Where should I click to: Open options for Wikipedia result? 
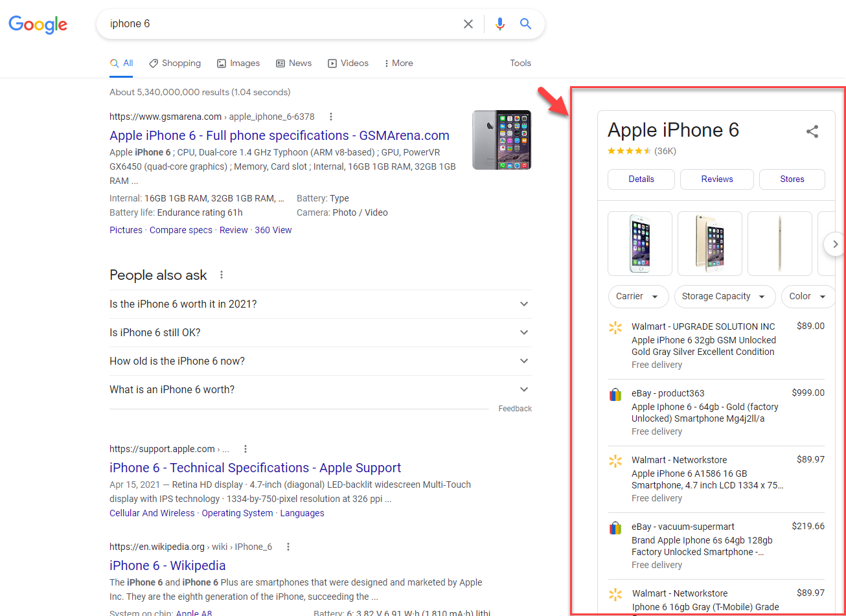pyautogui.click(x=288, y=547)
